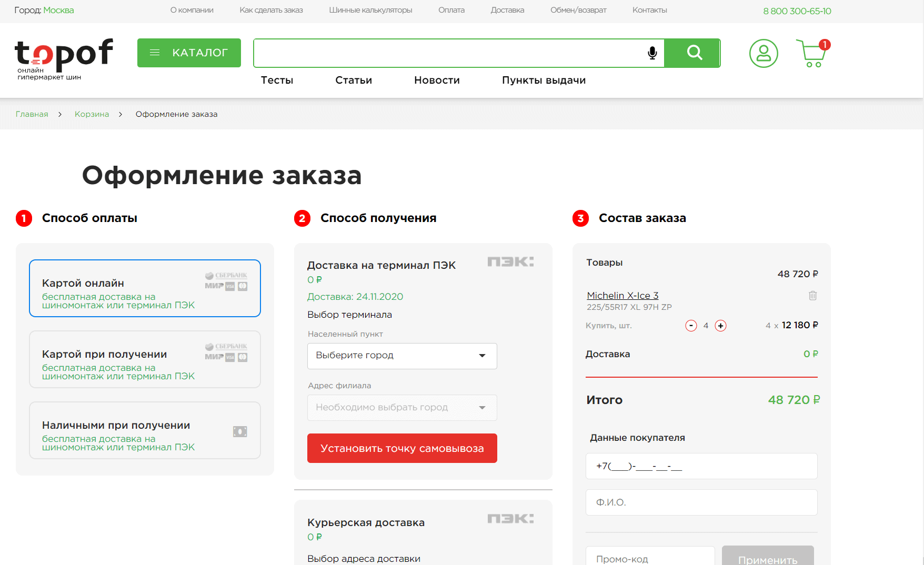The image size is (924, 565).
Task: Open the shopping cart icon
Action: tap(812, 53)
